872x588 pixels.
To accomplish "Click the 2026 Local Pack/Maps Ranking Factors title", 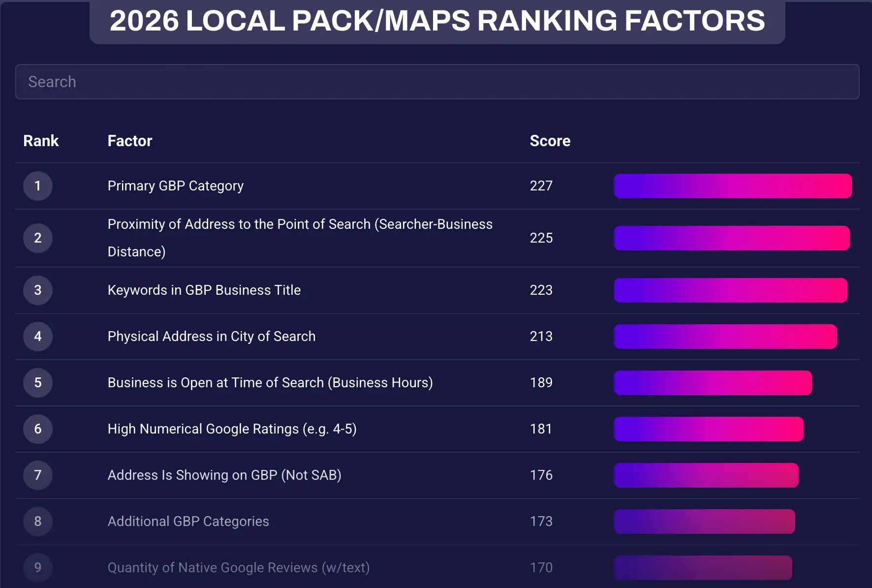I will (437, 21).
